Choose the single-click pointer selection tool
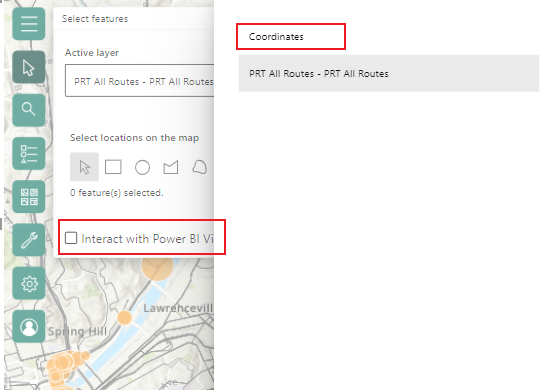This screenshot has height=390, width=560. pos(84,167)
